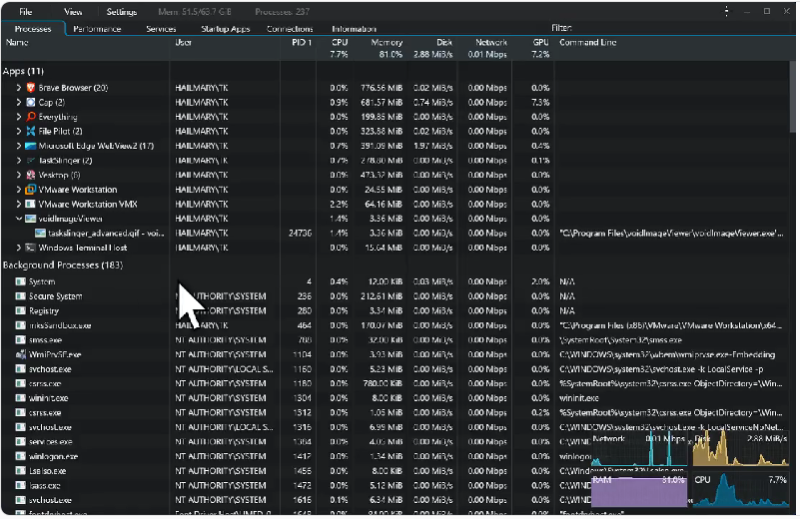Image resolution: width=800 pixels, height=519 pixels.
Task: Expand the VMware Workstation VMX group
Action: tap(19, 204)
